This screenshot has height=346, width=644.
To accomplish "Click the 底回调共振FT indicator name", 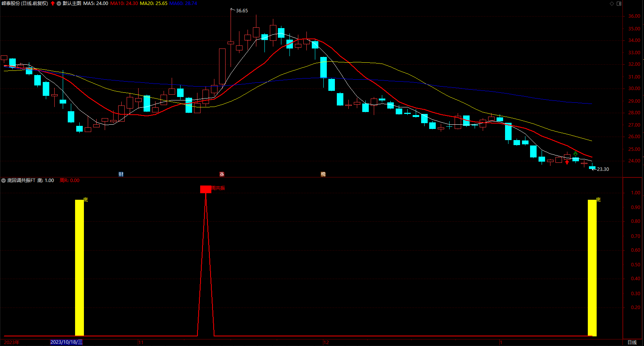I will pos(21,181).
